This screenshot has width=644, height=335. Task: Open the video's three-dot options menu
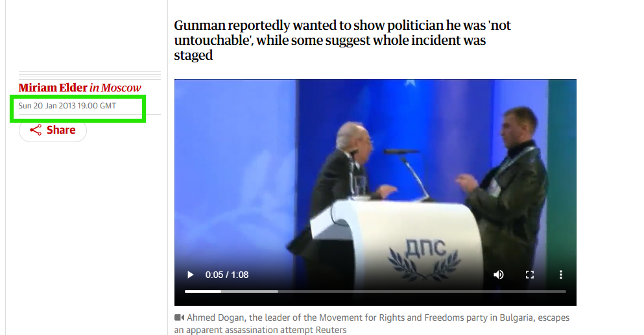tap(560, 275)
